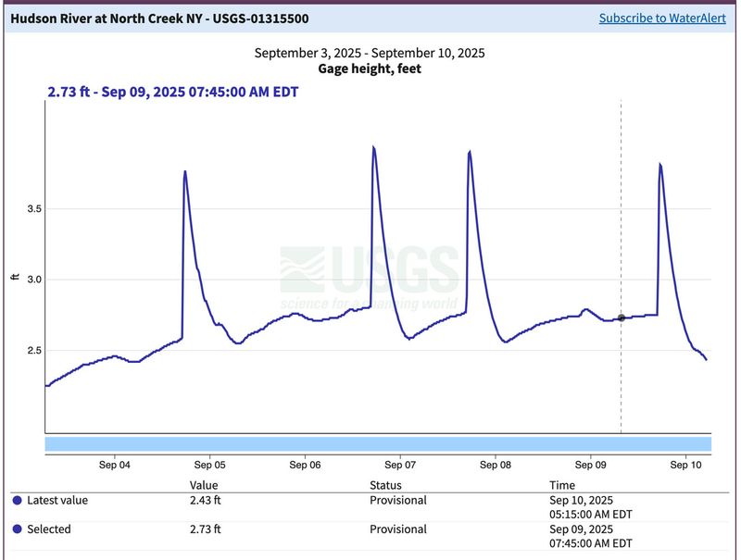Viewport: 741px width, 560px height.
Task: Click the Sep 06 axis label
Action: (x=305, y=465)
